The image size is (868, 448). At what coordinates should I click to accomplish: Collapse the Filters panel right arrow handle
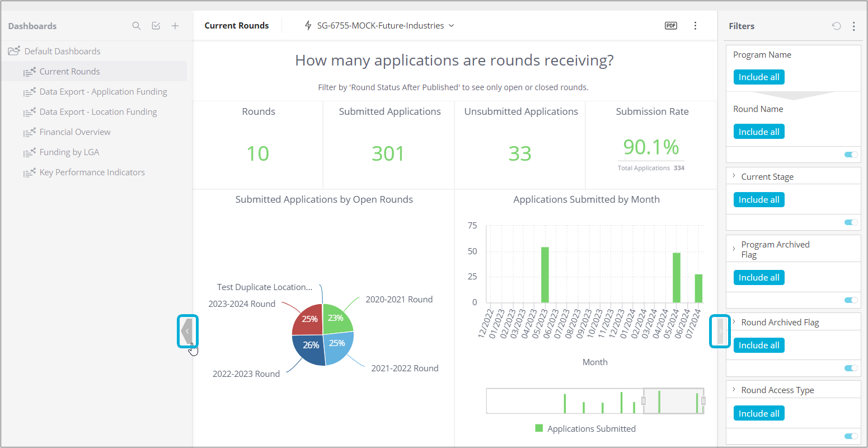(x=720, y=331)
